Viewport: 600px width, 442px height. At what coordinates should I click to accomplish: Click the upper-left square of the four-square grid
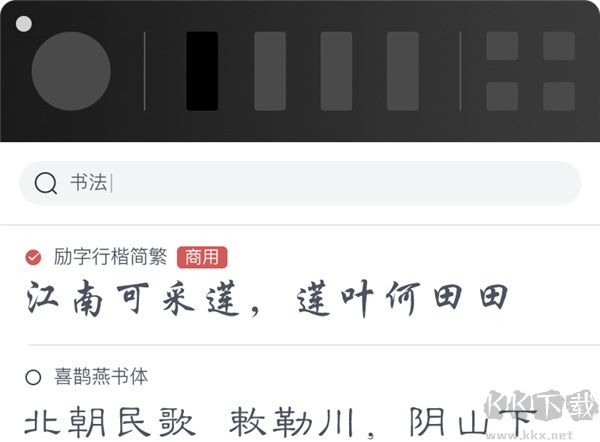click(502, 46)
